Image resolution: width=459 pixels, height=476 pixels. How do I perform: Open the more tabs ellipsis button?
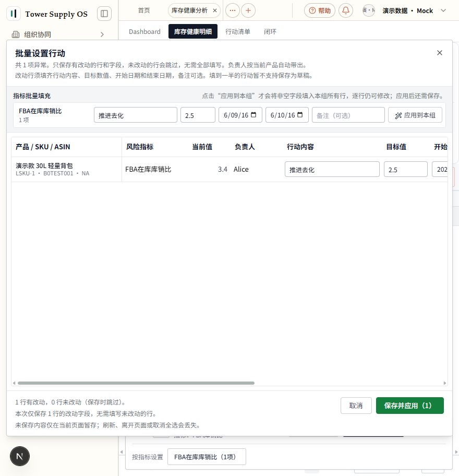(x=233, y=10)
